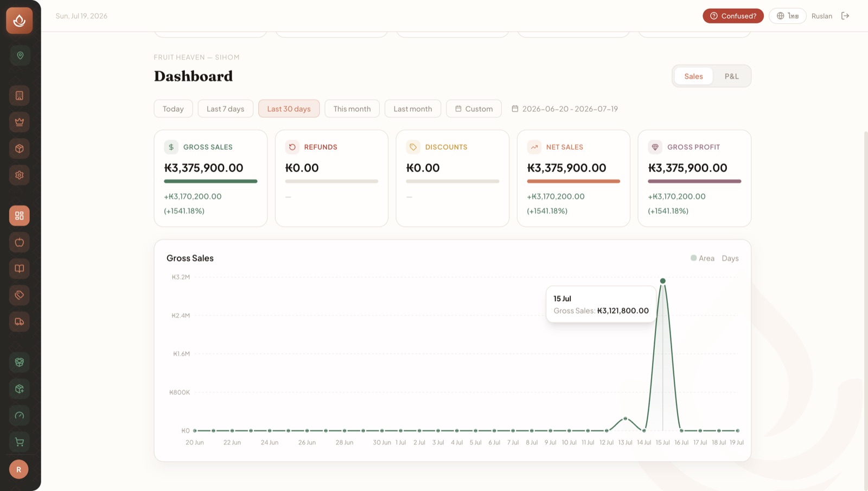
Task: Click the 15 Jul peak data point
Action: coord(662,280)
